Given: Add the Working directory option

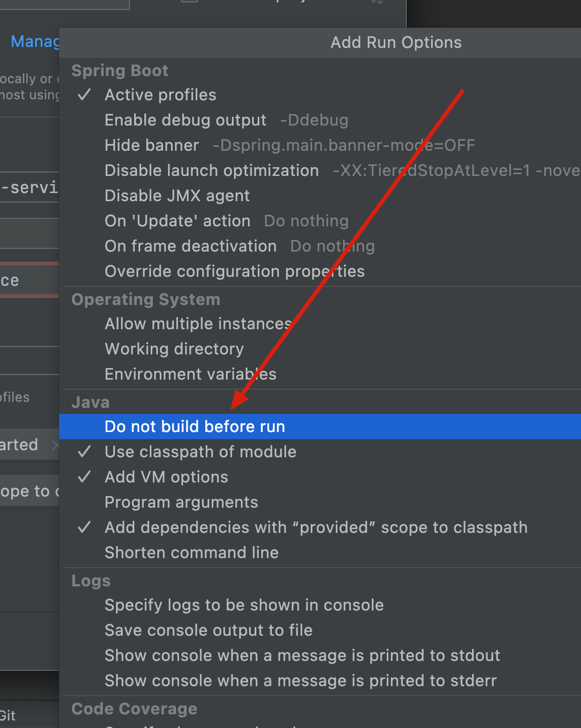Looking at the screenshot, I should (174, 349).
